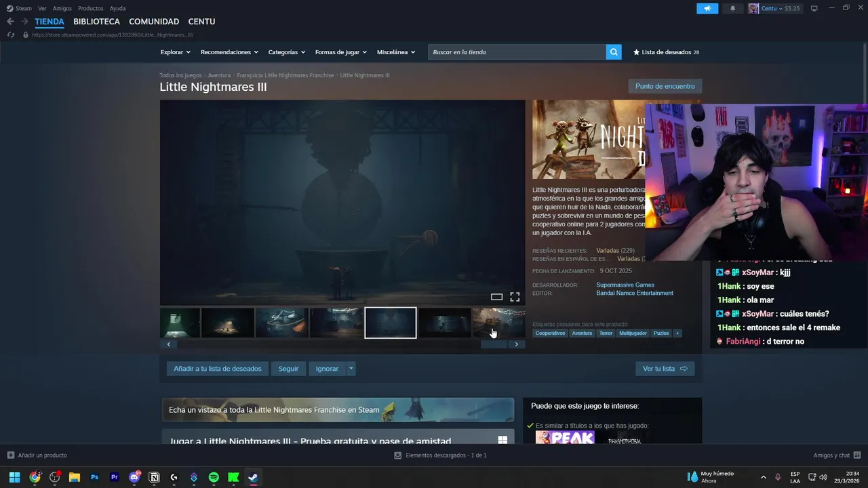
Task: Open the Ayuda menu
Action: [117, 8]
